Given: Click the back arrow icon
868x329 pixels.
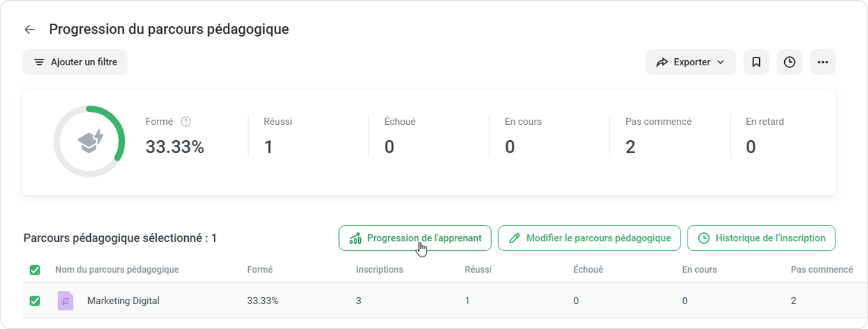Looking at the screenshot, I should 29,29.
